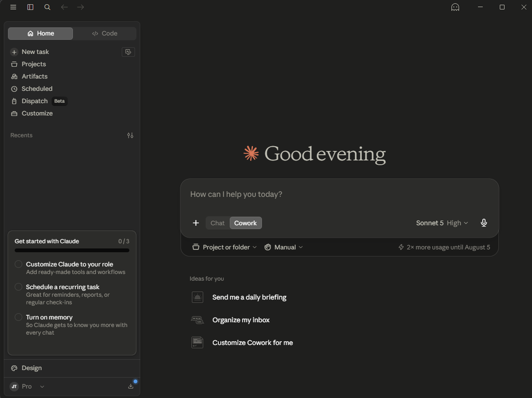Open the Project or folder dropdown
The image size is (532, 398).
(224, 247)
